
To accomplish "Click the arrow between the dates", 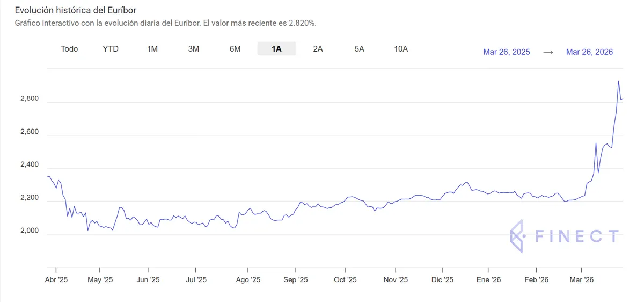I will (x=548, y=52).
